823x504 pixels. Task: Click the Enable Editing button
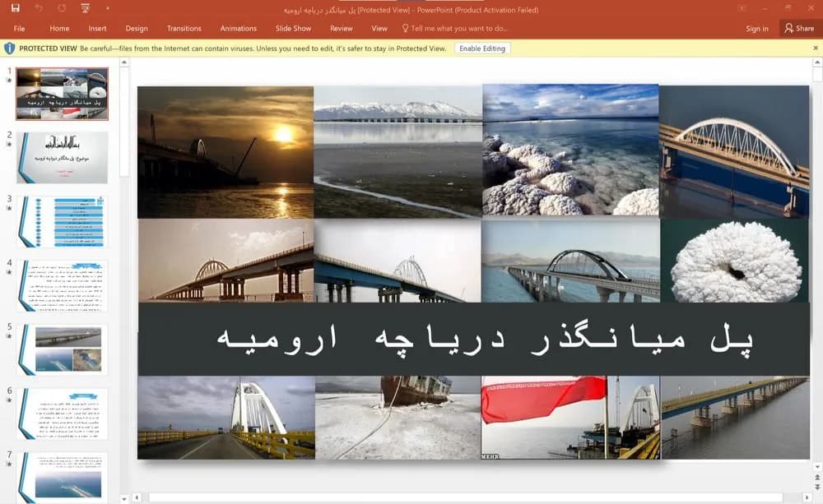[482, 49]
